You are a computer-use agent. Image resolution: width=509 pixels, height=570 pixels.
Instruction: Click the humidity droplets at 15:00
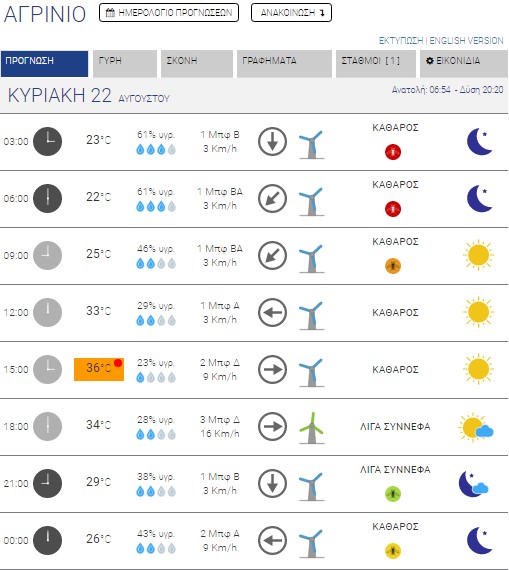tap(156, 378)
